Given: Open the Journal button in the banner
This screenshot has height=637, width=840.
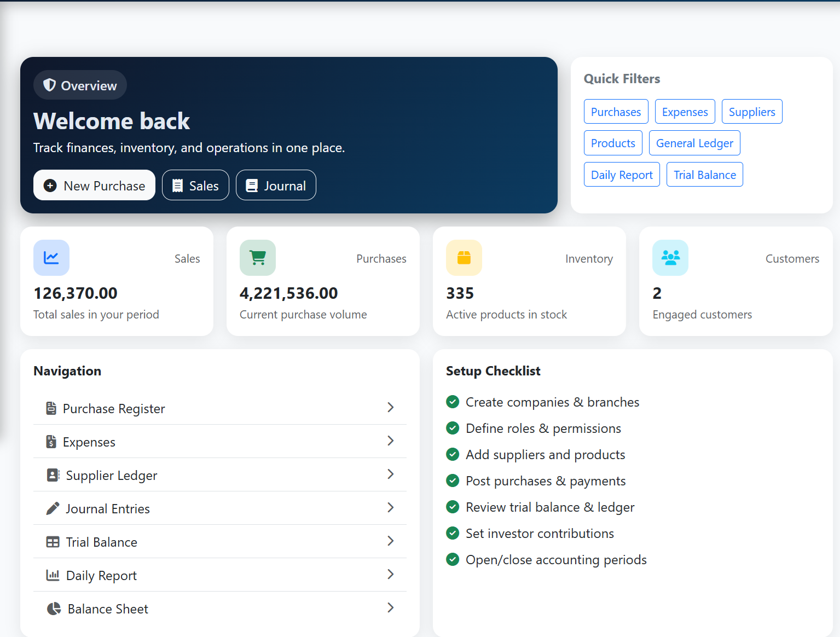Looking at the screenshot, I should pyautogui.click(x=276, y=185).
